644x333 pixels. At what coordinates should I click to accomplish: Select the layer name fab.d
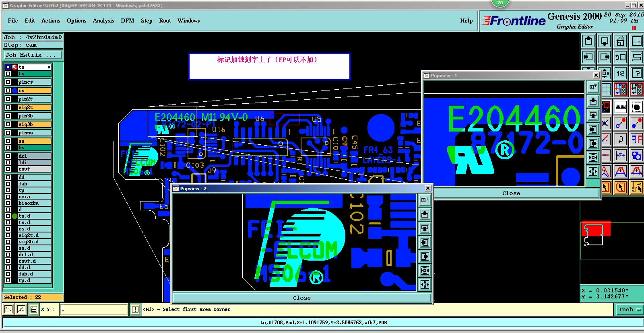point(35,274)
